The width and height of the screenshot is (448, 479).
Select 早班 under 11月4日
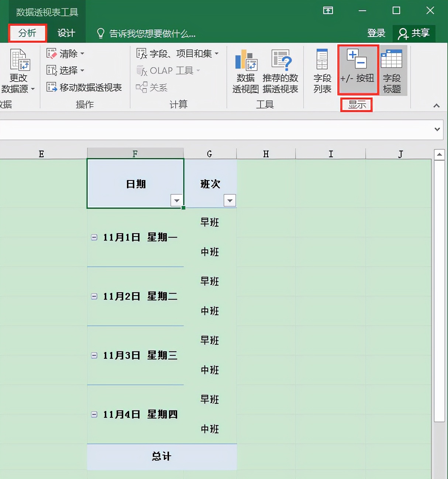(210, 399)
